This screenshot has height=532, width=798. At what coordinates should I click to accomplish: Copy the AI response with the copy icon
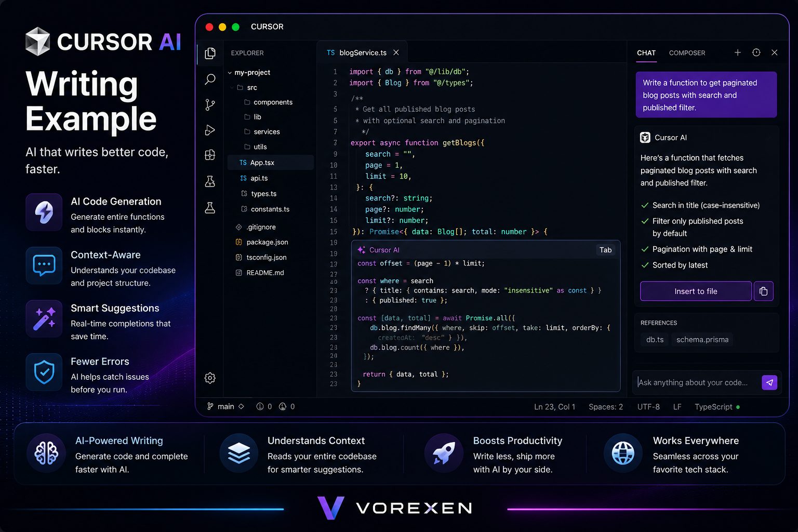click(x=763, y=291)
